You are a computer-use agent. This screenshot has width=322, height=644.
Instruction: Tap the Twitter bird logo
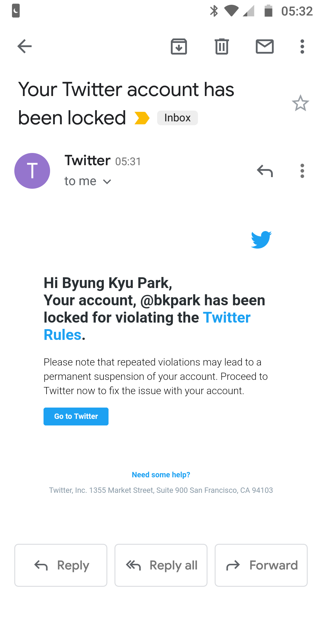pos(261,239)
